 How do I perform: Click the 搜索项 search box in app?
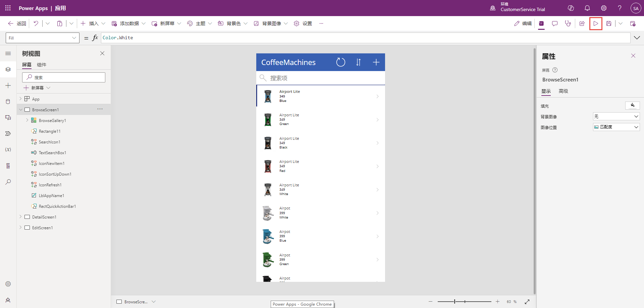tap(321, 78)
